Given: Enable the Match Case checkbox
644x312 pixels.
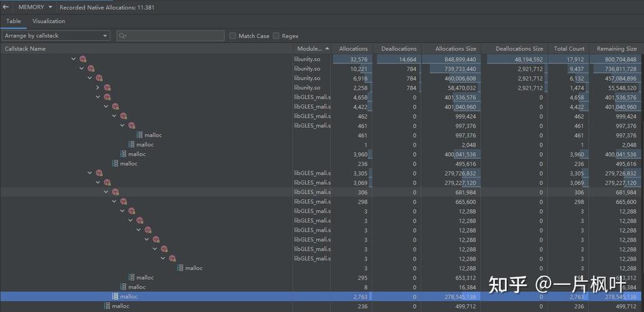Looking at the screenshot, I should tap(233, 36).
